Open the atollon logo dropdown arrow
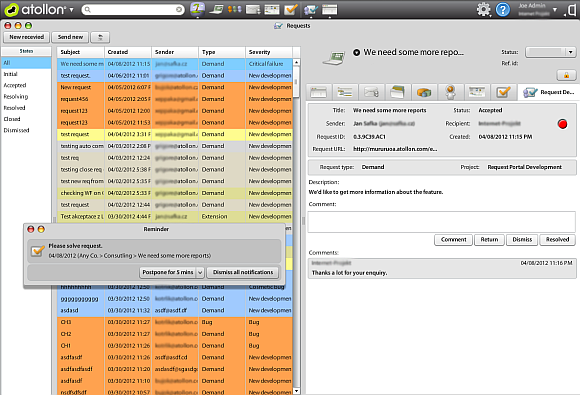The width and height of the screenshot is (580, 395). pos(71,10)
